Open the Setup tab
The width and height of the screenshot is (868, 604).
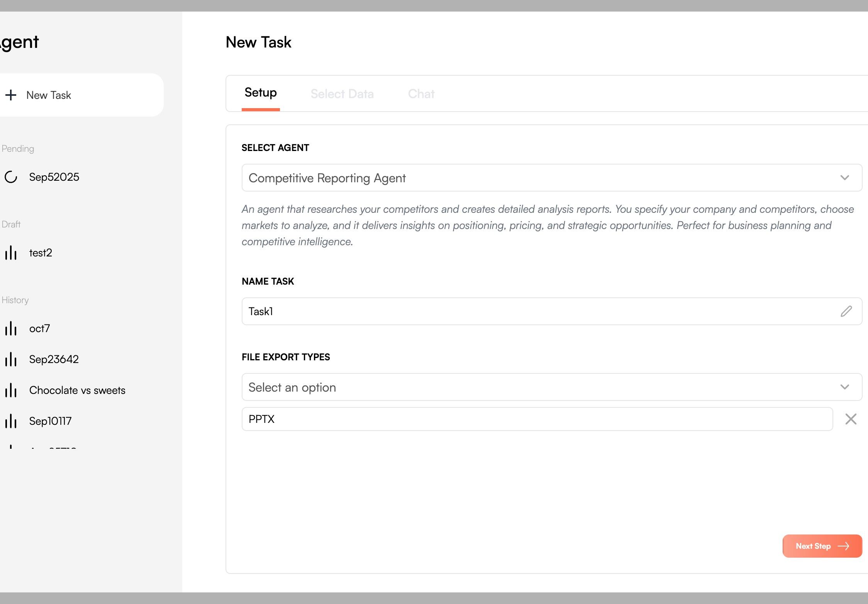(x=261, y=93)
